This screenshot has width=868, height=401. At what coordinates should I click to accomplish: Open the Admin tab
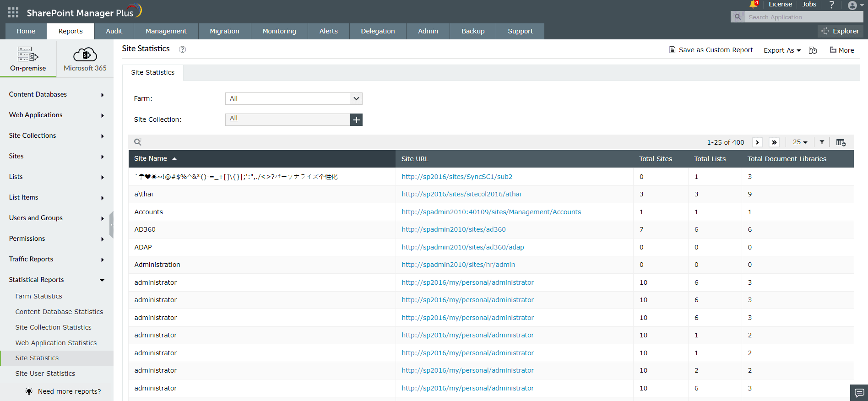pyautogui.click(x=428, y=31)
